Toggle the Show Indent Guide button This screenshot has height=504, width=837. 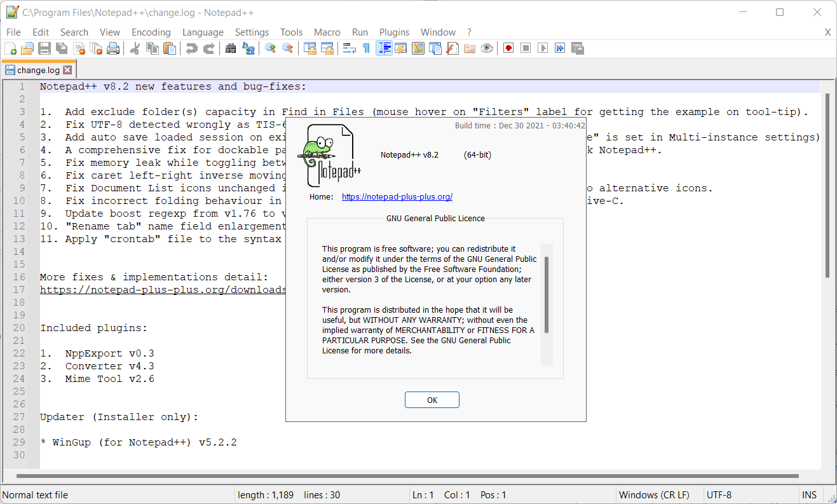384,48
